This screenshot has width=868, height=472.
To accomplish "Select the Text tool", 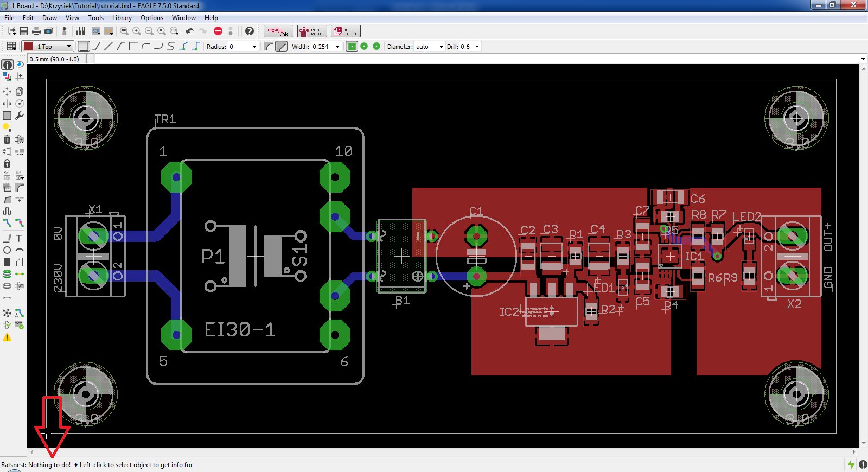I will coord(20,238).
